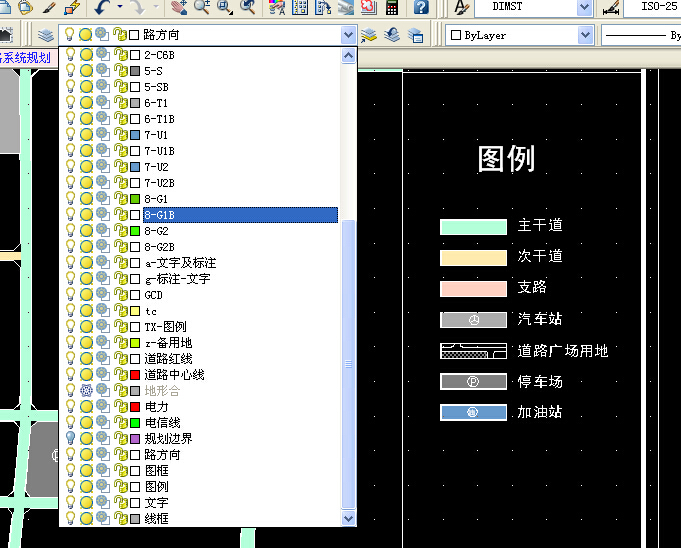Select layer z-备用地 in the list
Screen dimensions: 681x548
point(168,343)
